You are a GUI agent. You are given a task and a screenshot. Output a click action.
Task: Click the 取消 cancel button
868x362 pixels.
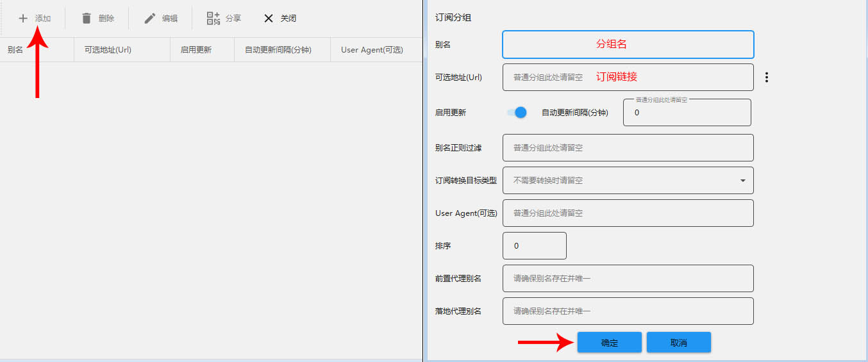point(678,343)
